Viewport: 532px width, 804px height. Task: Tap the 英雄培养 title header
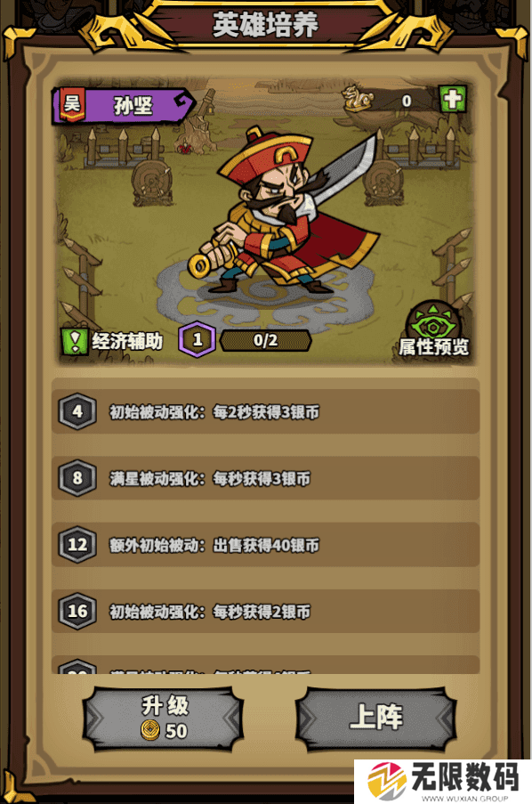click(265, 23)
